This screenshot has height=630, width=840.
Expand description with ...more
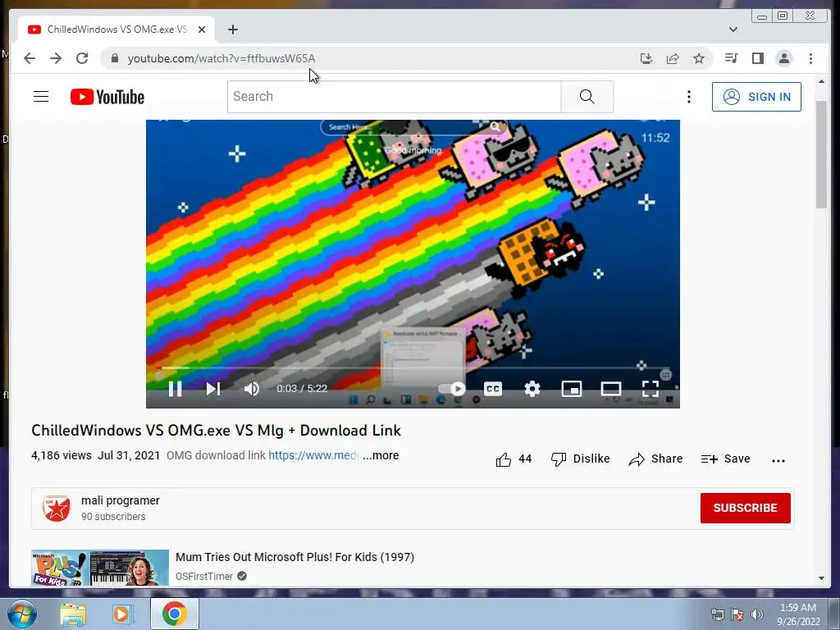click(x=381, y=455)
